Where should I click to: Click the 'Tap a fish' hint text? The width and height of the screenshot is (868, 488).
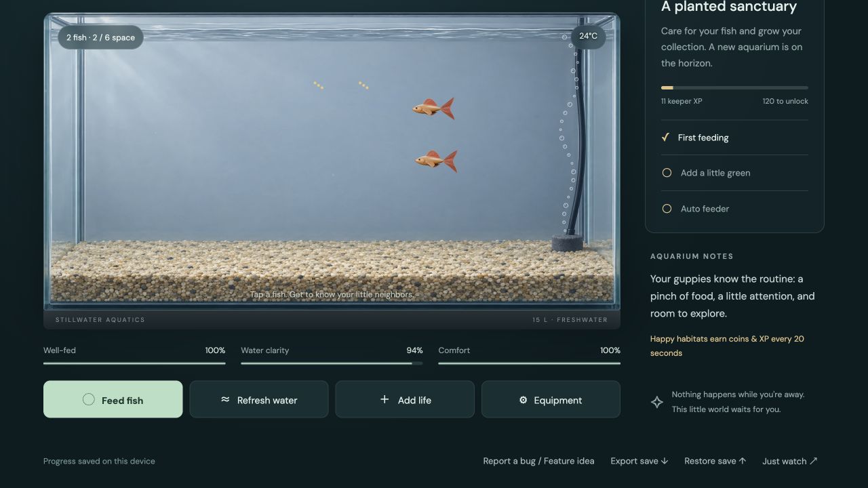coord(332,294)
